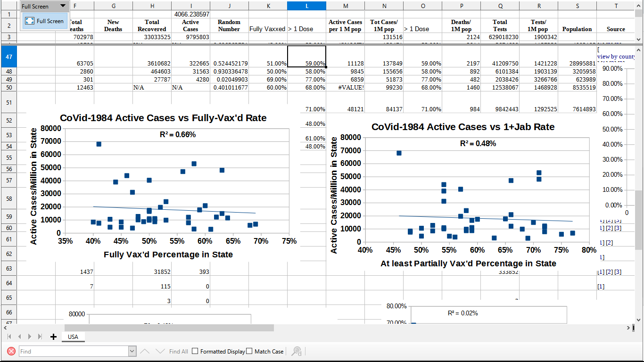Click the Find Next down arrow

[160, 351]
